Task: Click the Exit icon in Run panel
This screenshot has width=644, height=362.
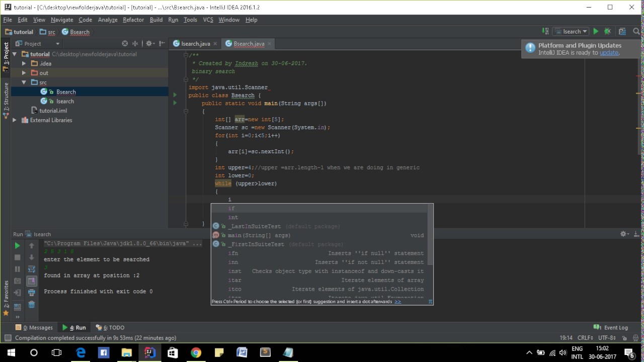Action: (x=17, y=293)
